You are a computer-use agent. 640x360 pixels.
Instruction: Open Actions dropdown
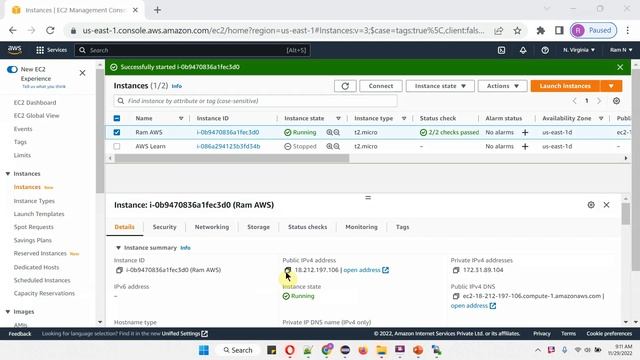point(502,86)
